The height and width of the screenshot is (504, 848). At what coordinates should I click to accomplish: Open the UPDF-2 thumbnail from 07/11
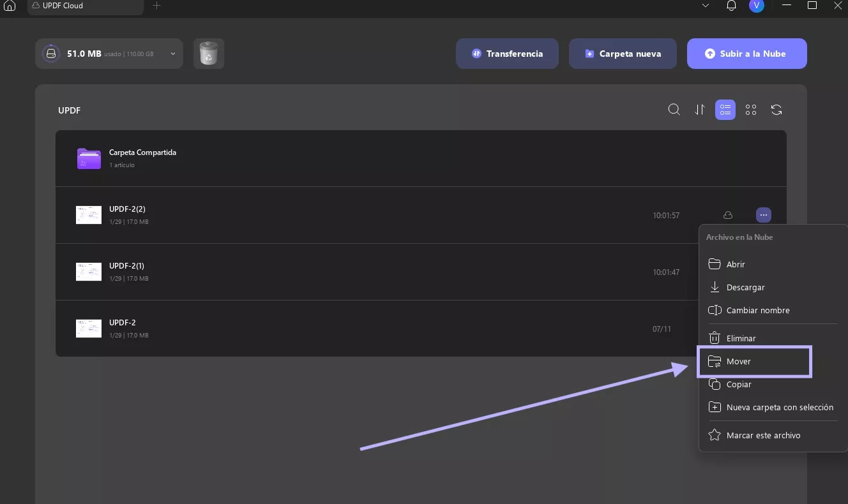tap(89, 329)
